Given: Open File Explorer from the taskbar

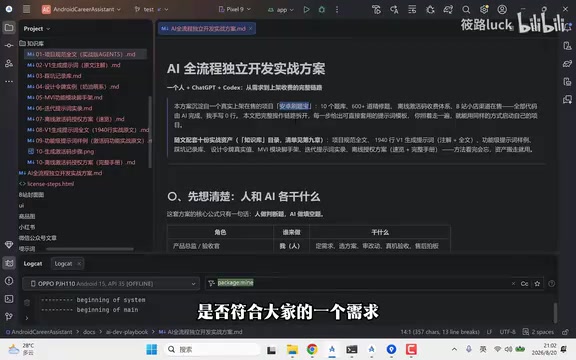Looking at the screenshot, I should [292, 349].
